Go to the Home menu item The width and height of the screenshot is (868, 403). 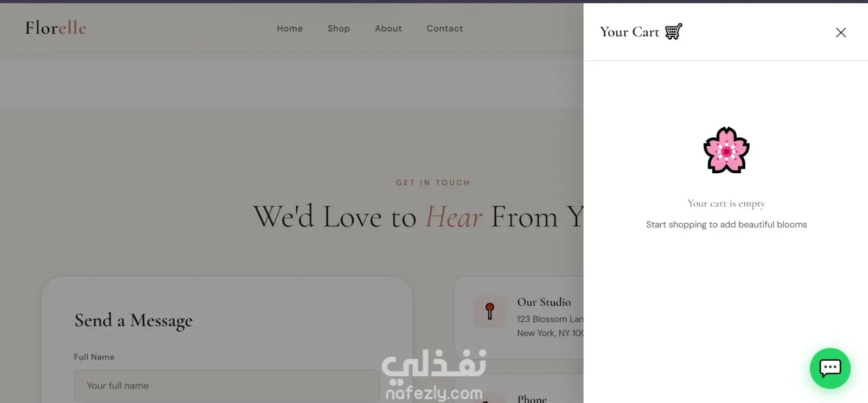(290, 28)
